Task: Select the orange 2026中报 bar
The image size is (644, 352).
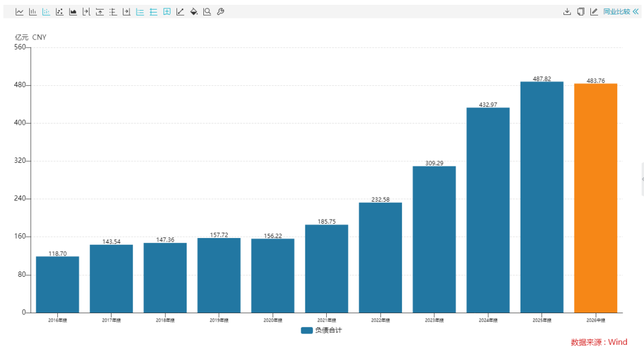Action: [x=596, y=199]
